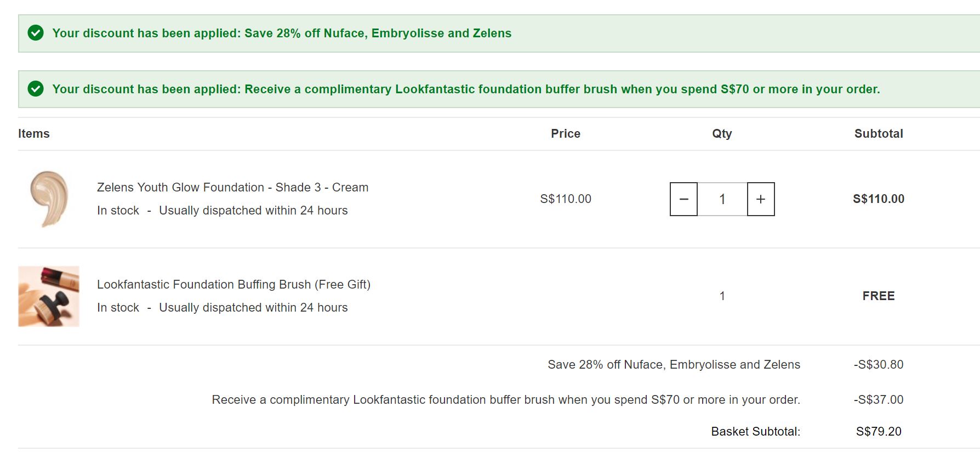
Task: Click the green checkmark icon in the complimentary brush banner
Action: tap(36, 89)
